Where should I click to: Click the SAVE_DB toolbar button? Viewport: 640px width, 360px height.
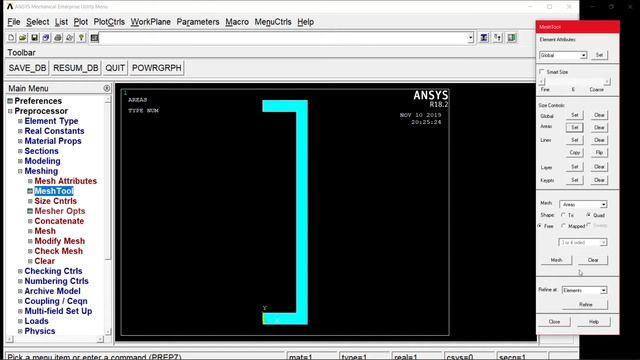(x=27, y=68)
